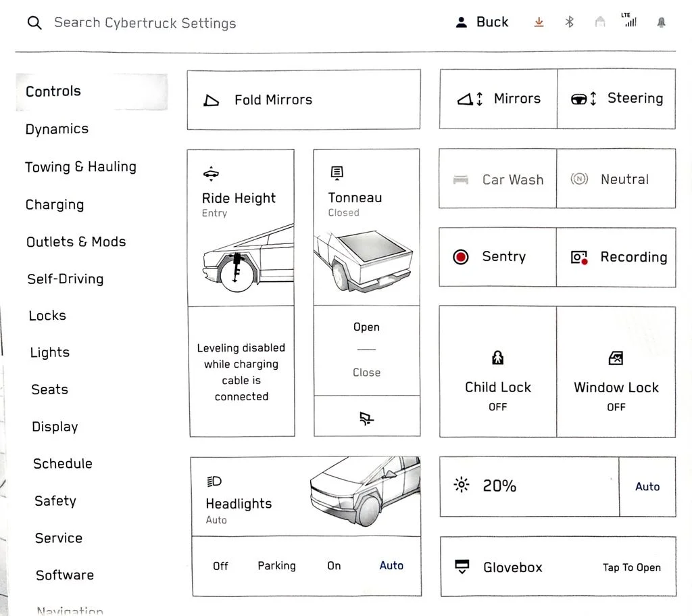Click the Recording camera icon
The width and height of the screenshot is (692, 616).
579,257
